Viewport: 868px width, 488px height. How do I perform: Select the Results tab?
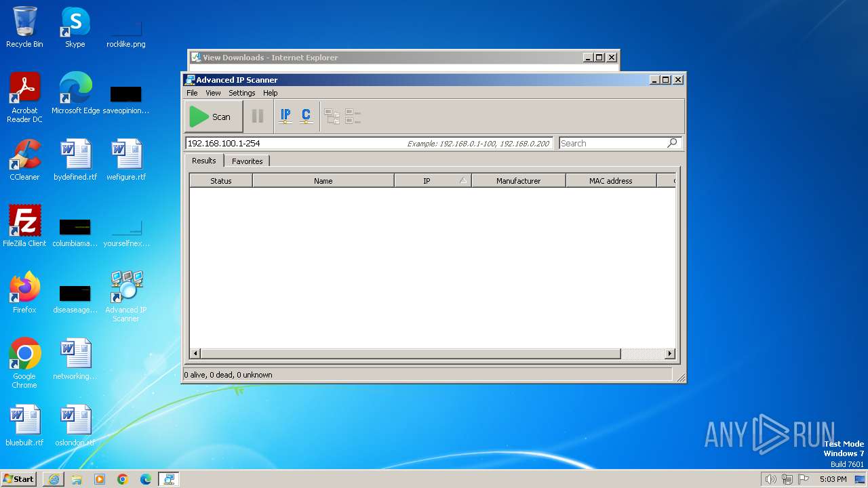pos(203,161)
